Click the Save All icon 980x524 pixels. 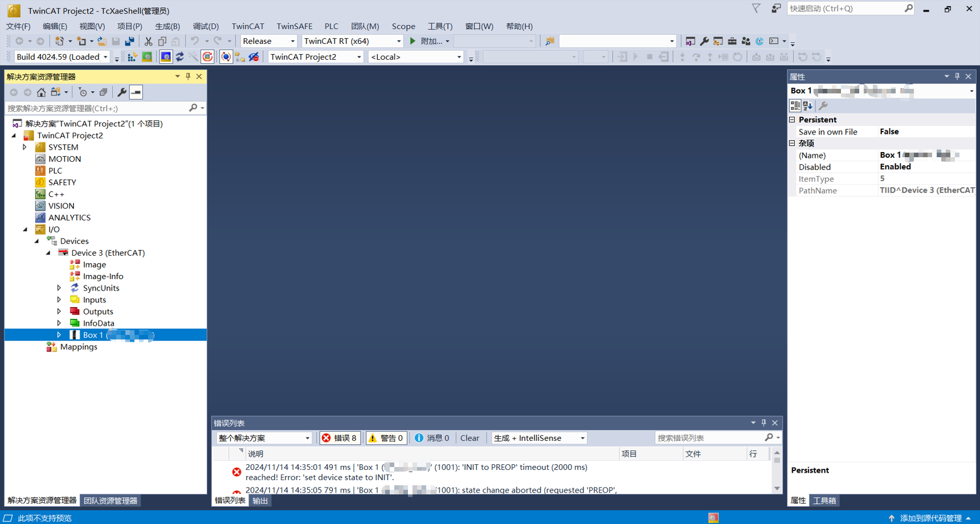pyautogui.click(x=130, y=41)
